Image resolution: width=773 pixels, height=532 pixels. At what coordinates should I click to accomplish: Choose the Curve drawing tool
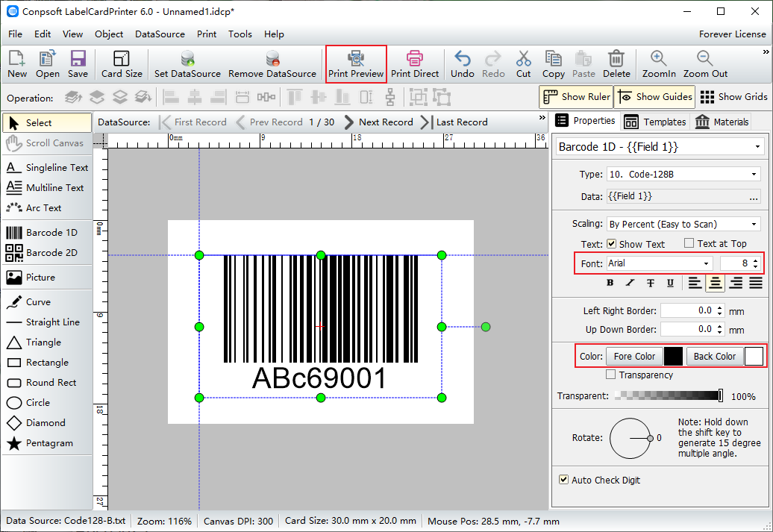tap(47, 301)
